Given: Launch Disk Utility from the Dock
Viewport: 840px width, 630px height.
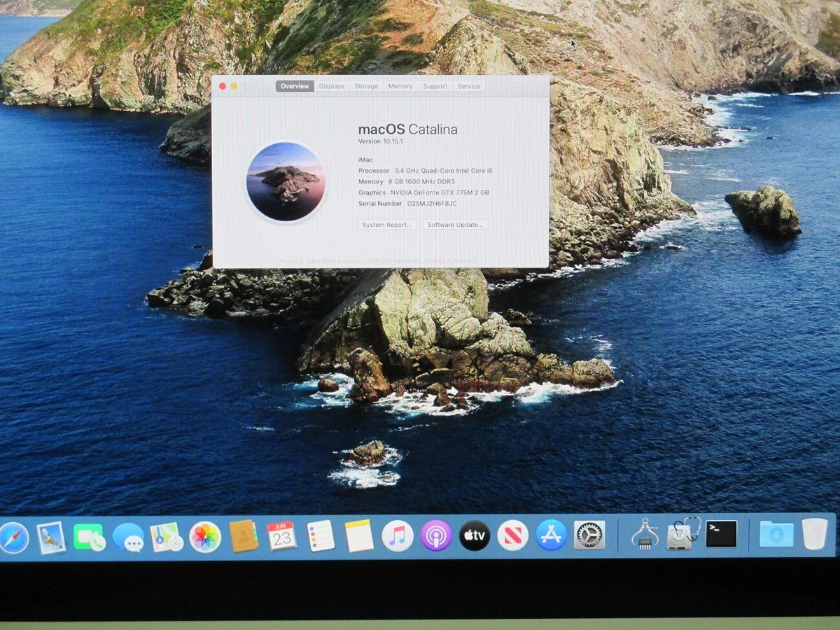Looking at the screenshot, I should [x=682, y=534].
